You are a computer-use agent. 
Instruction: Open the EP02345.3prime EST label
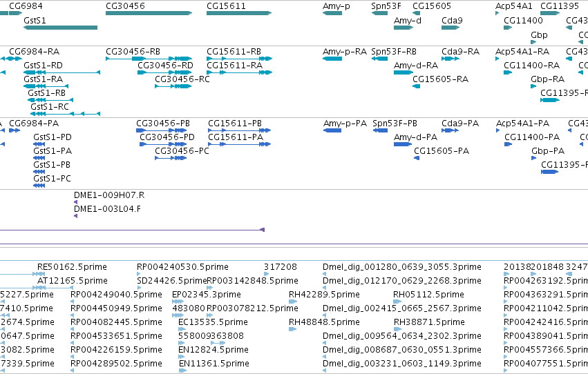[x=207, y=295]
